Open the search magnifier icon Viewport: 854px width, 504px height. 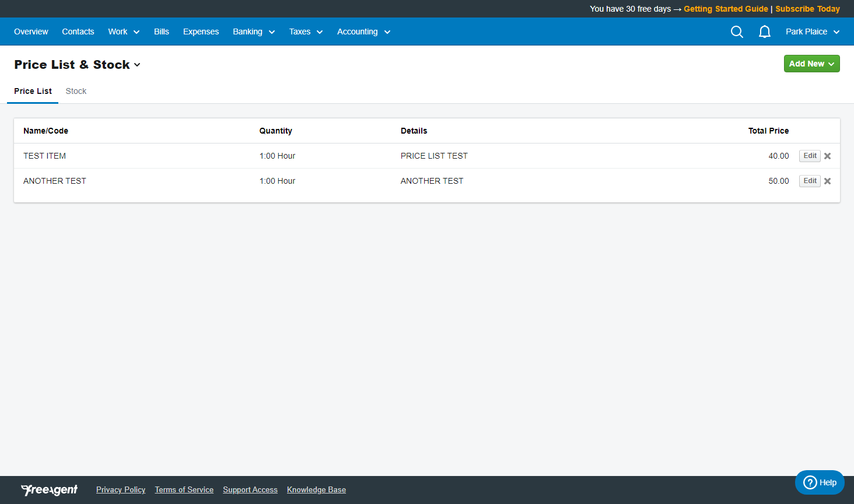[737, 32]
